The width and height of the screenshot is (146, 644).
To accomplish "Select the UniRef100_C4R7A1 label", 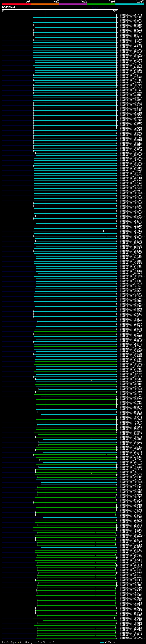I will click(x=131, y=467).
